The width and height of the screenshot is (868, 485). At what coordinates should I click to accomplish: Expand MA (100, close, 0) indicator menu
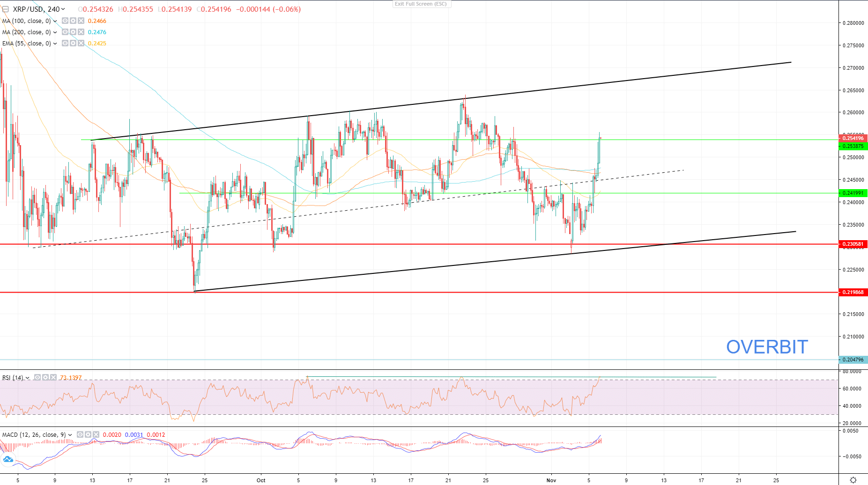coord(55,21)
